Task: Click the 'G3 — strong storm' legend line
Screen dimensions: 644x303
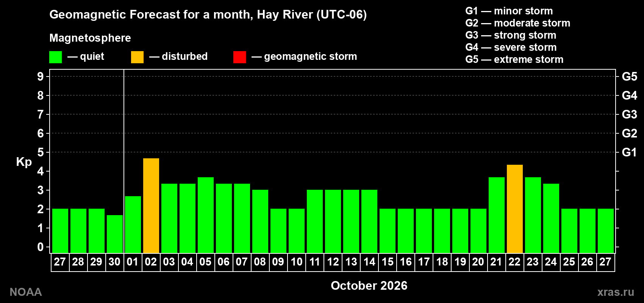Action: [x=511, y=35]
